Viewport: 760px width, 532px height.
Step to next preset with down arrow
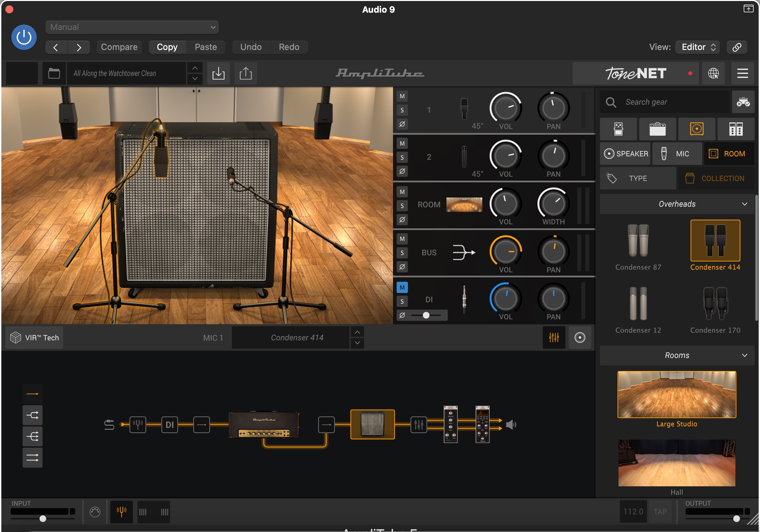pyautogui.click(x=195, y=79)
